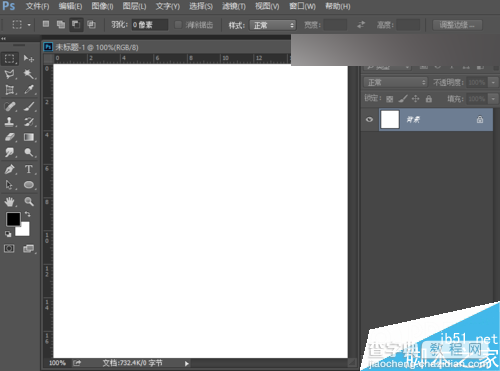Click the status bar share/export icon
The height and width of the screenshot is (371, 500).
click(77, 363)
